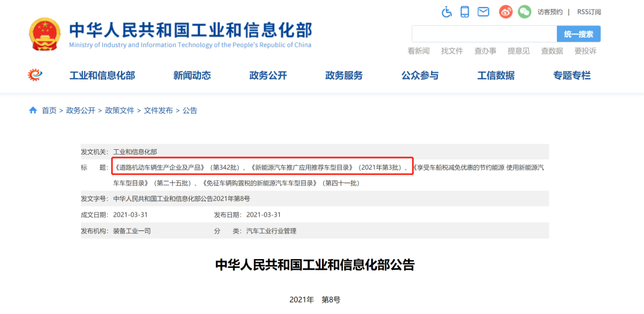The image size is (644, 314).
Task: Go to 政策文件 in breadcrumb
Action: [x=119, y=110]
